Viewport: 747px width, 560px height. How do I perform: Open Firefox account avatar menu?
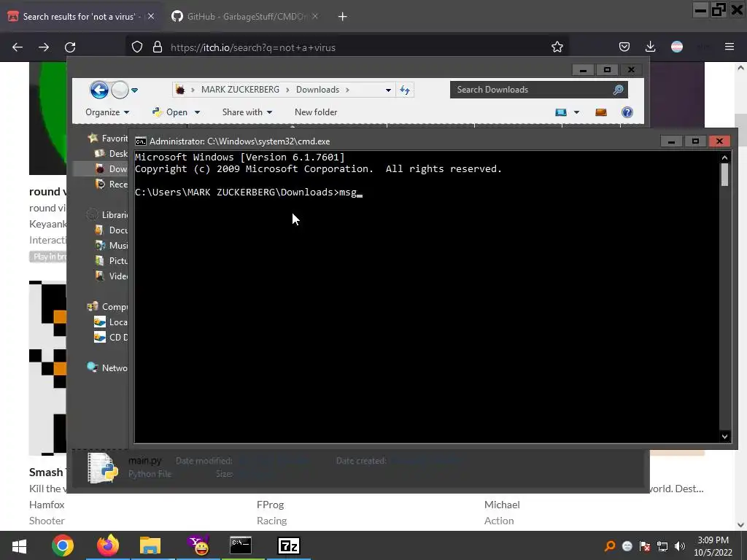(677, 47)
